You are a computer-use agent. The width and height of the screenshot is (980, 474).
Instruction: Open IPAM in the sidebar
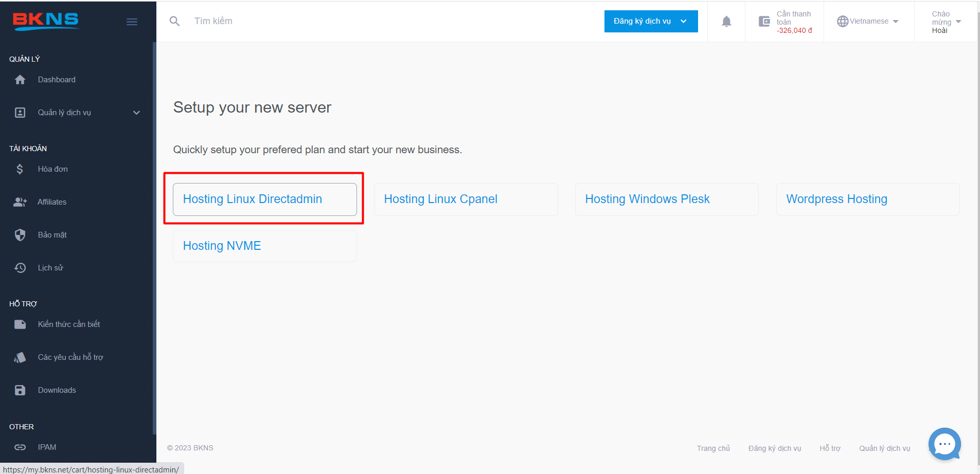(x=47, y=447)
